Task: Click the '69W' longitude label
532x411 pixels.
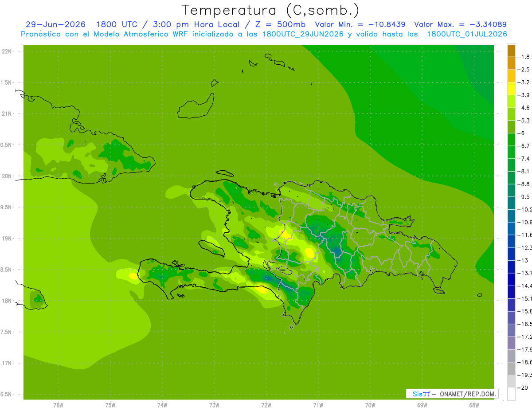Action: coord(422,405)
